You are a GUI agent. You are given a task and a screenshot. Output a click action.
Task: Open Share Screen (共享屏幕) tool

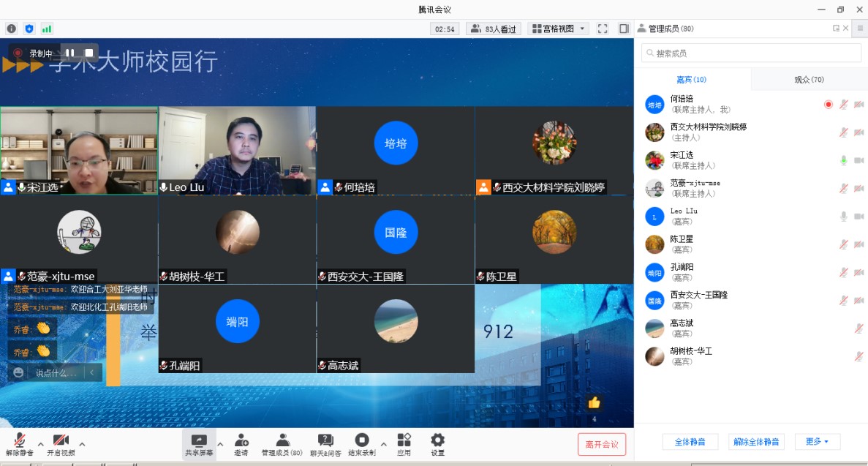[x=199, y=443]
